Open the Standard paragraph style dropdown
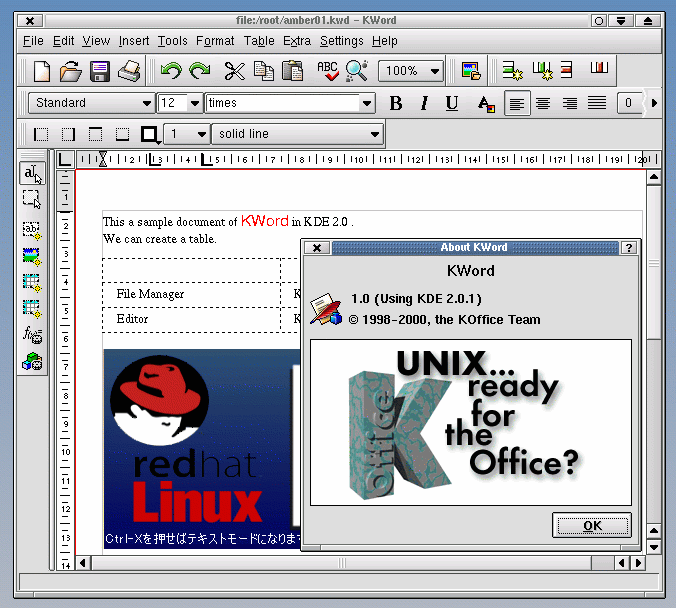Image resolution: width=676 pixels, height=608 pixels. 91,103
